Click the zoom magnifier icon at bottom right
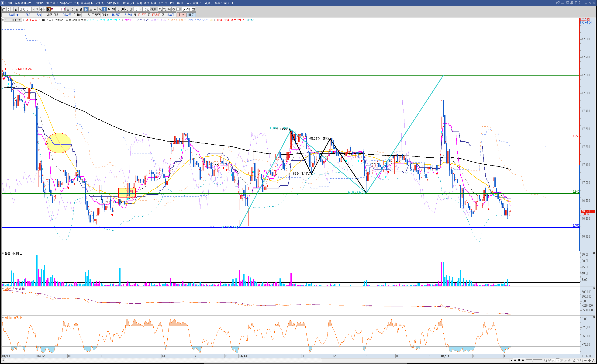 (581, 360)
